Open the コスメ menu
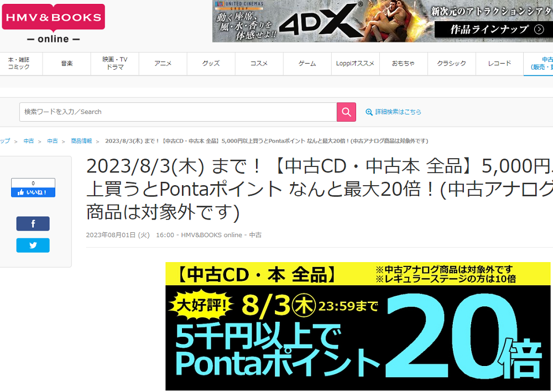553x392 pixels. tap(259, 64)
